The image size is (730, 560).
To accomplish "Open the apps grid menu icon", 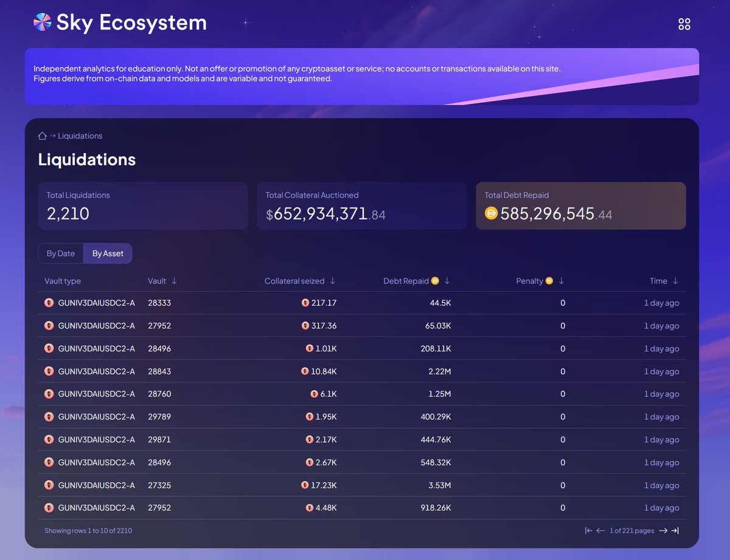I will point(684,24).
